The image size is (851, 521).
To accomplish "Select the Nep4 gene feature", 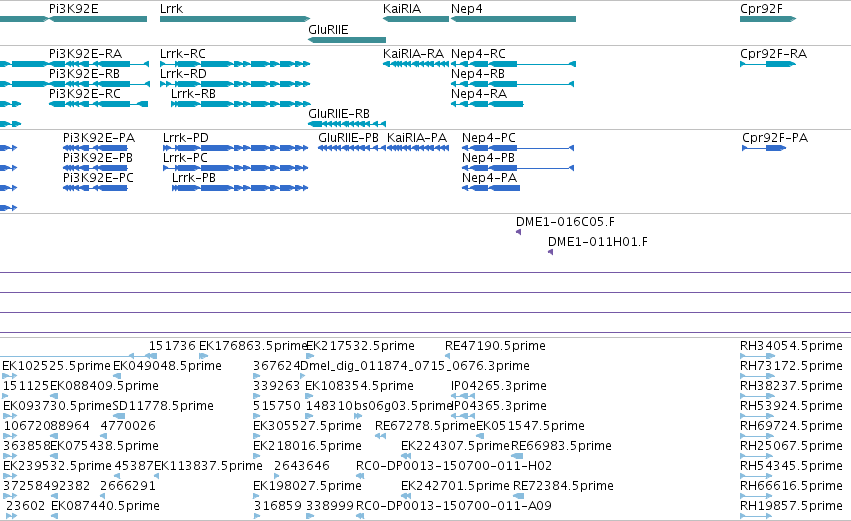I will pyautogui.click(x=513, y=19).
